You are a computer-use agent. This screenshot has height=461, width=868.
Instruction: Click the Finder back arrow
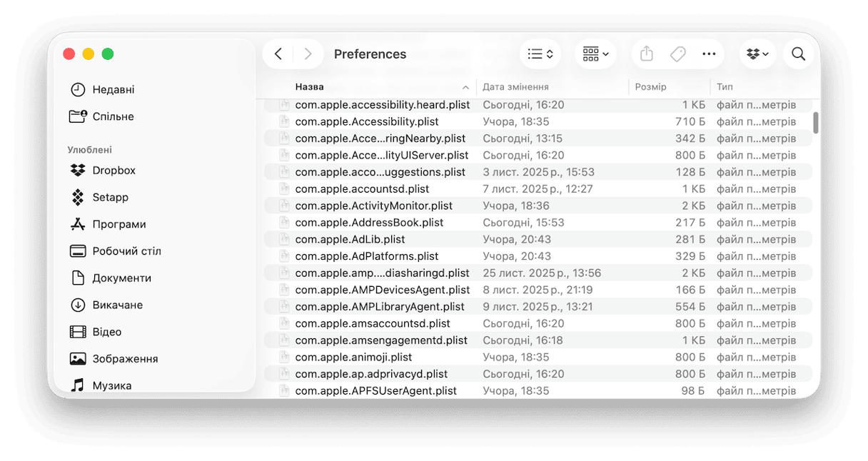point(278,54)
